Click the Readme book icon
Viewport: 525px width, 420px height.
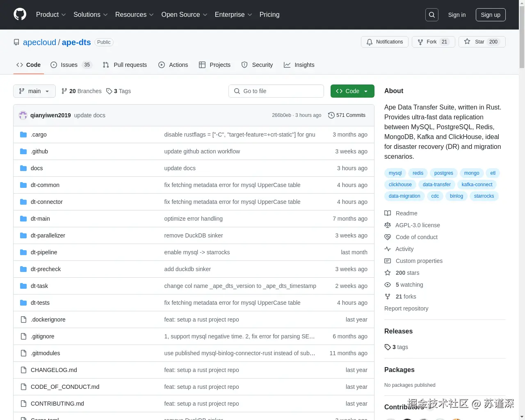click(x=387, y=213)
